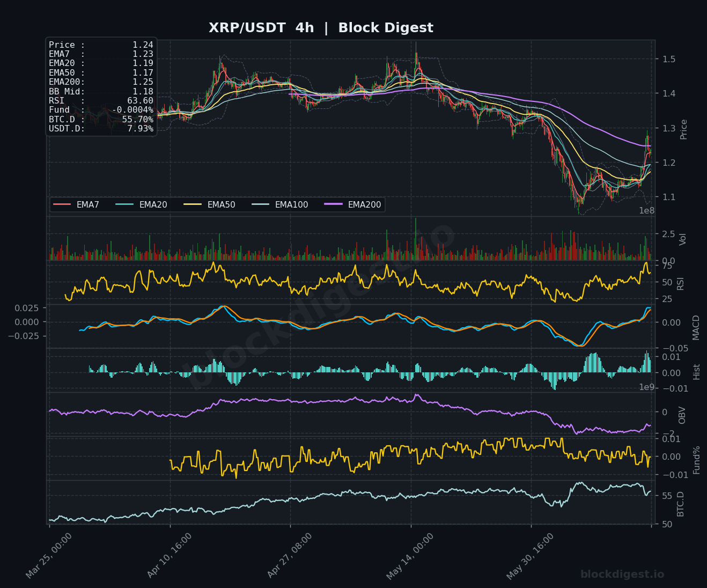Click the rotated BTC.D axis title

(680, 504)
